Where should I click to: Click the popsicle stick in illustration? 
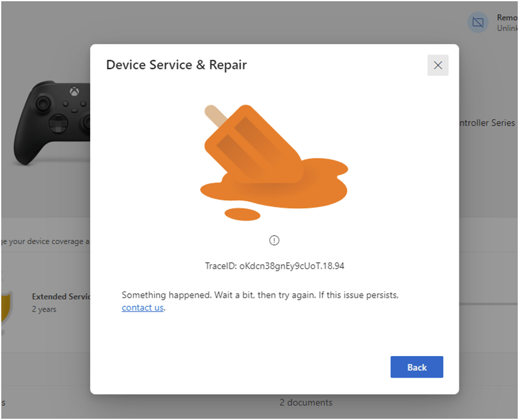point(216,116)
